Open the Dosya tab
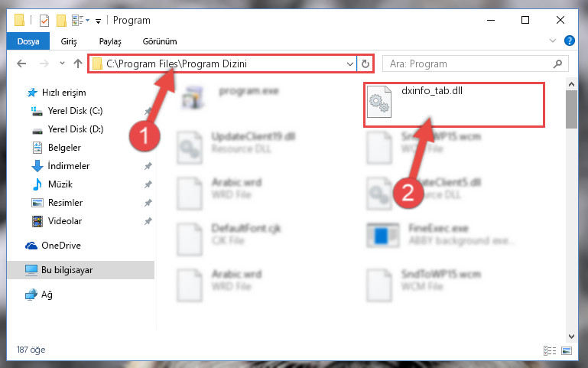This screenshot has height=368, width=588. tap(28, 41)
